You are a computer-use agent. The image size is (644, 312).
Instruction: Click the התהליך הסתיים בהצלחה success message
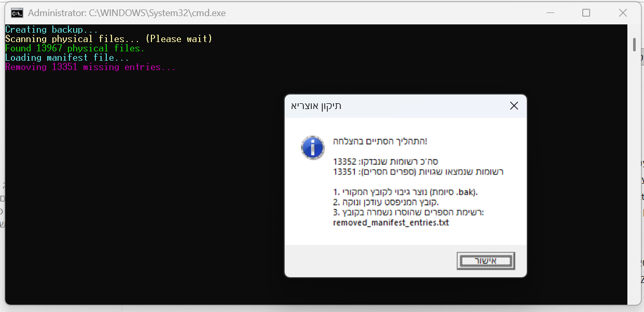[381, 141]
